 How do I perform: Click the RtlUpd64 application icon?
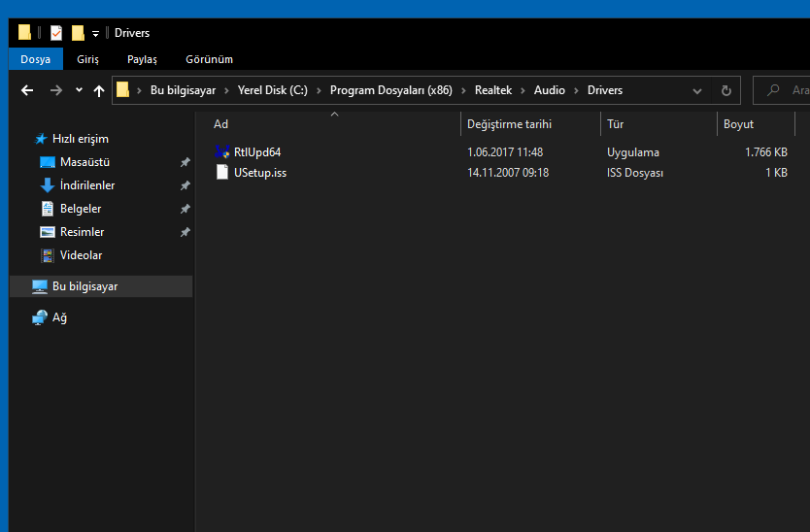pos(223,152)
